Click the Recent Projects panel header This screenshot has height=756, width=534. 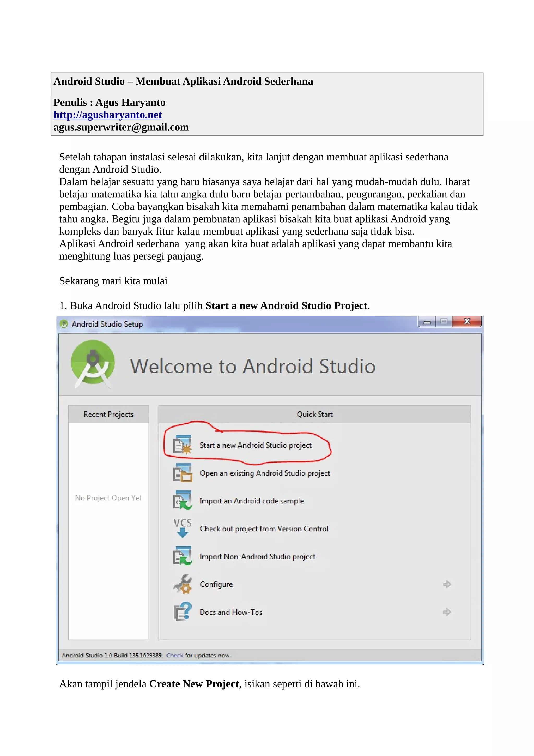pos(108,414)
